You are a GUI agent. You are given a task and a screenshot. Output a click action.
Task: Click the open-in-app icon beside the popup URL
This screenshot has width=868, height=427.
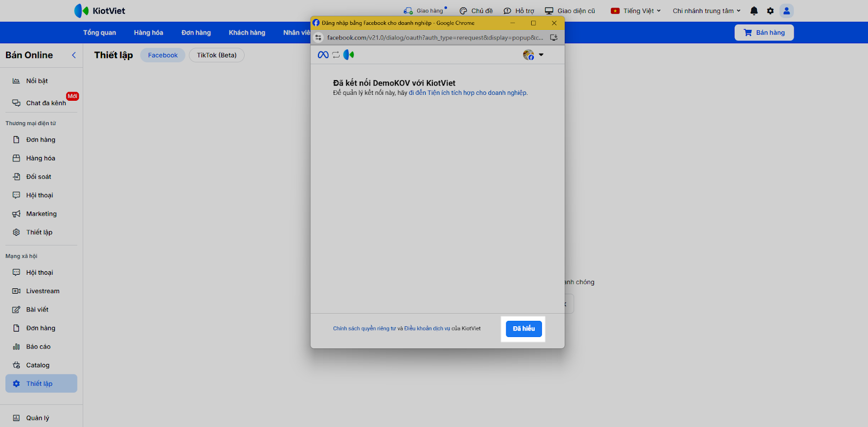click(554, 37)
